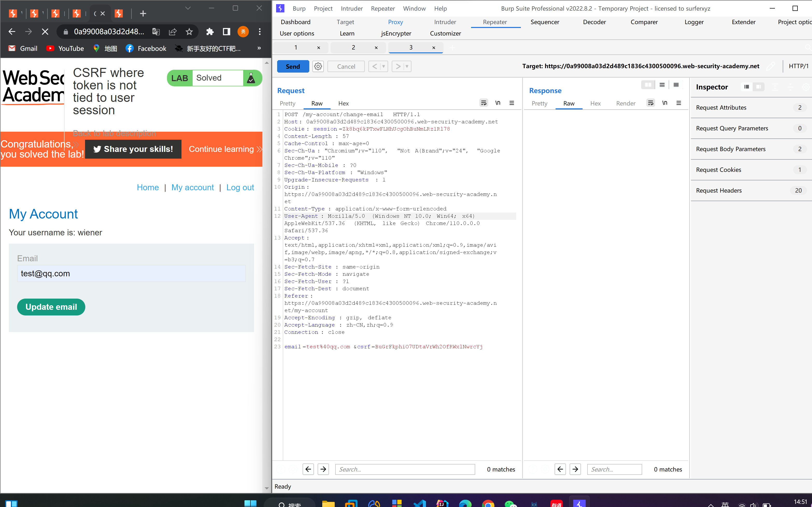Screen dimensions: 812x507
Task: Click the request Search field
Action: tap(404, 469)
